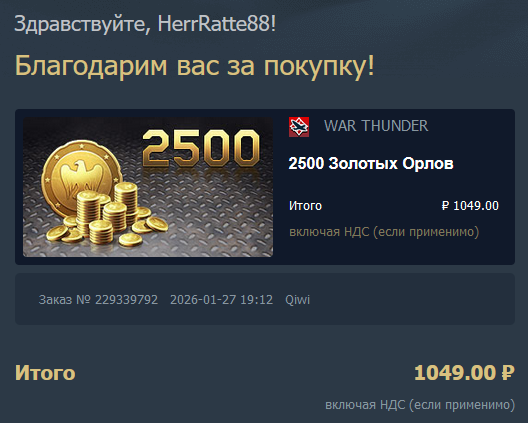Click the 'Благодарим вас за покупку!' heading
528x423 pixels.
(x=195, y=65)
